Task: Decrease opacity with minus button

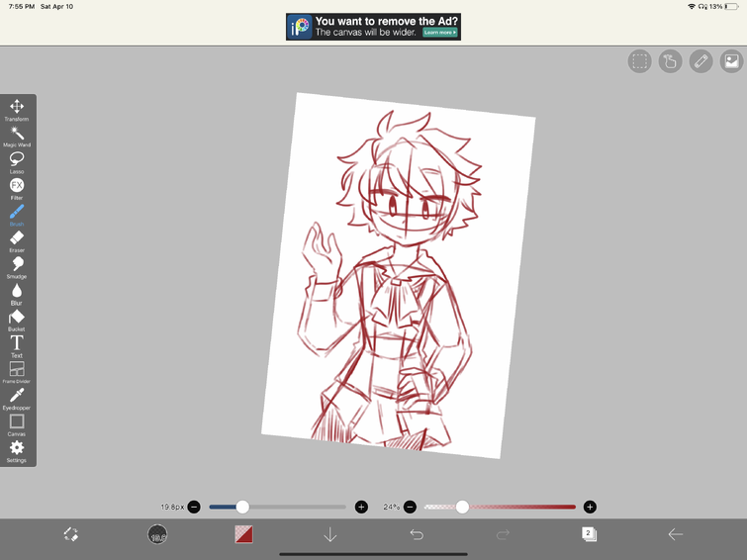Action: click(411, 508)
